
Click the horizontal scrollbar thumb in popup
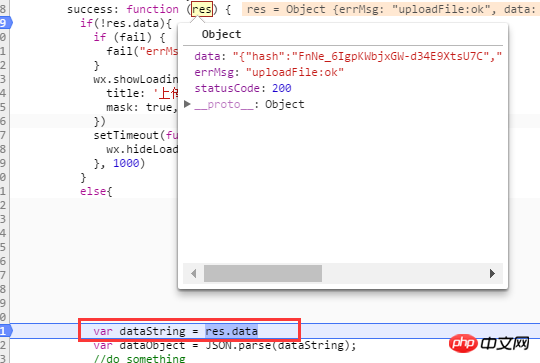point(263,273)
